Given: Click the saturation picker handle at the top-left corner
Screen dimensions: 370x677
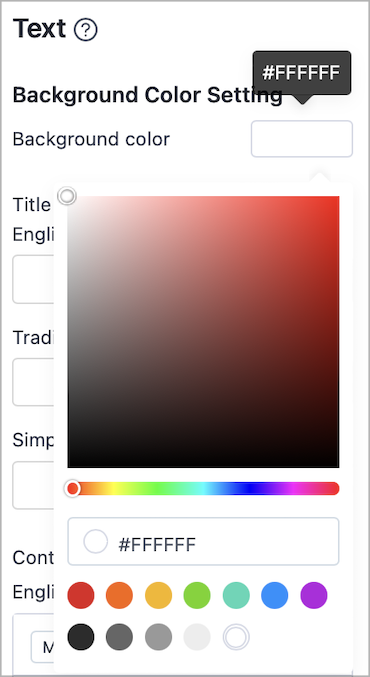Looking at the screenshot, I should tap(67, 196).
